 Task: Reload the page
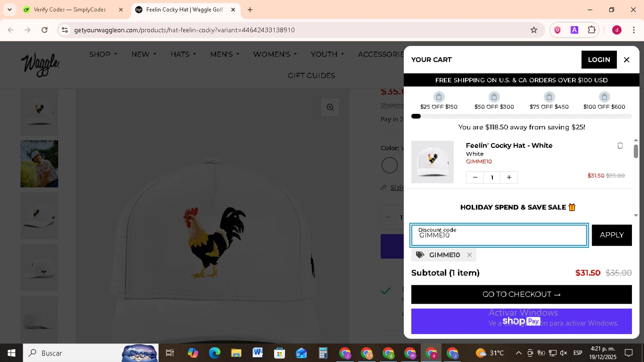coord(45,30)
